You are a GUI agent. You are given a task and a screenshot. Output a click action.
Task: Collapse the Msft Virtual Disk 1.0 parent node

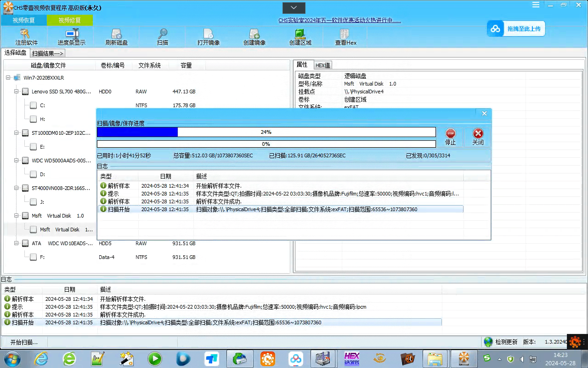pos(17,216)
